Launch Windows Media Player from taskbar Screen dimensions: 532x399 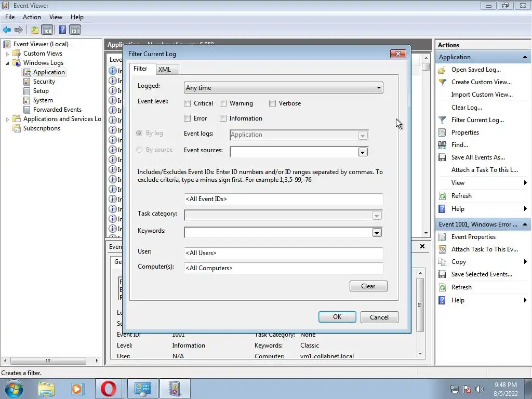pyautogui.click(x=77, y=389)
